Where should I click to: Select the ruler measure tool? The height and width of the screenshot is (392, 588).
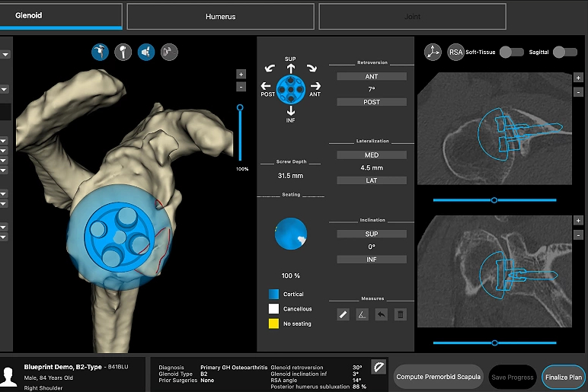[344, 314]
